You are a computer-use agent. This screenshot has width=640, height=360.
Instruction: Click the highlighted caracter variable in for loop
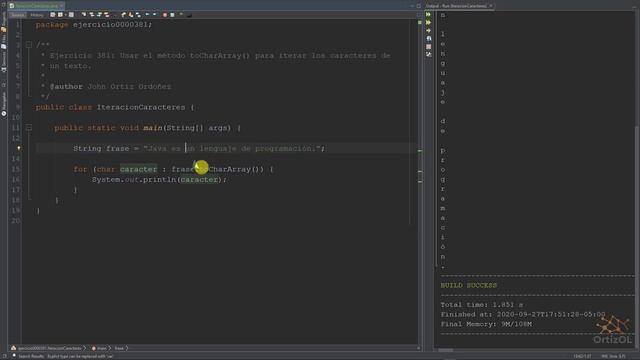coord(138,169)
